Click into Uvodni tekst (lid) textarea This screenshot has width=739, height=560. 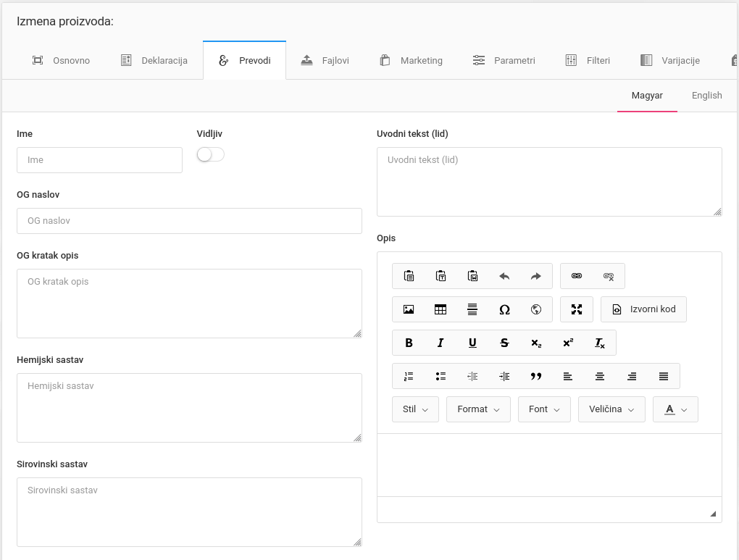[549, 182]
